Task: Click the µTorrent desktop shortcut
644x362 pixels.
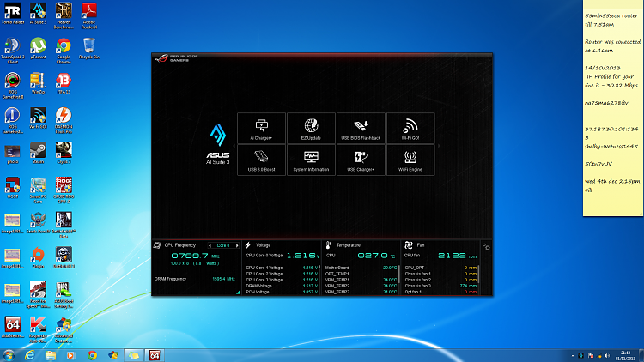Action: coord(38,48)
